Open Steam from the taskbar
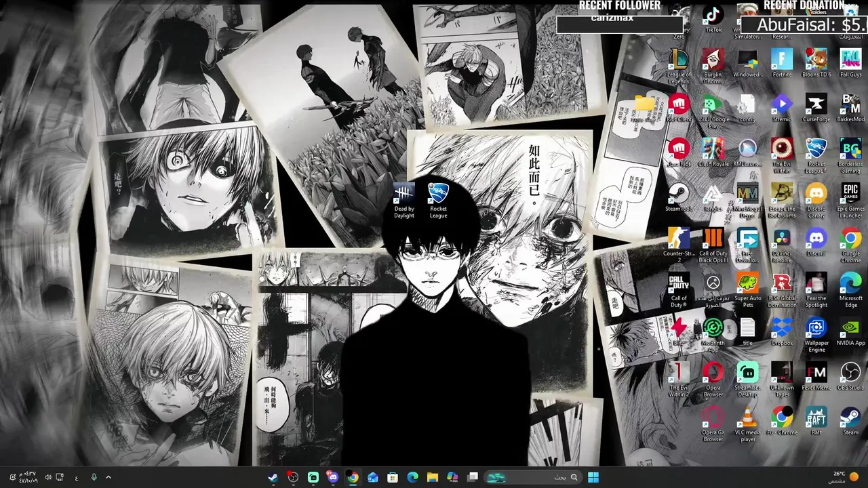Screen dimensions: 868x488 (x=273, y=477)
